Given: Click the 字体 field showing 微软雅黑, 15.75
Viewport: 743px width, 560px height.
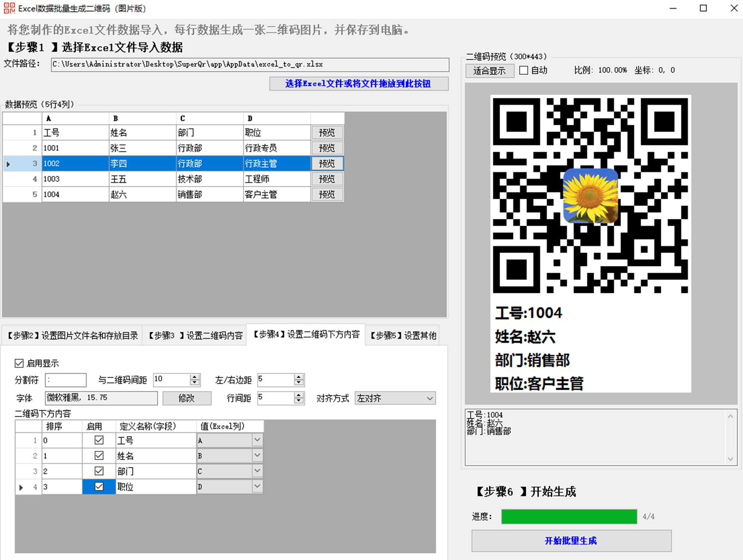Looking at the screenshot, I should point(101,398).
